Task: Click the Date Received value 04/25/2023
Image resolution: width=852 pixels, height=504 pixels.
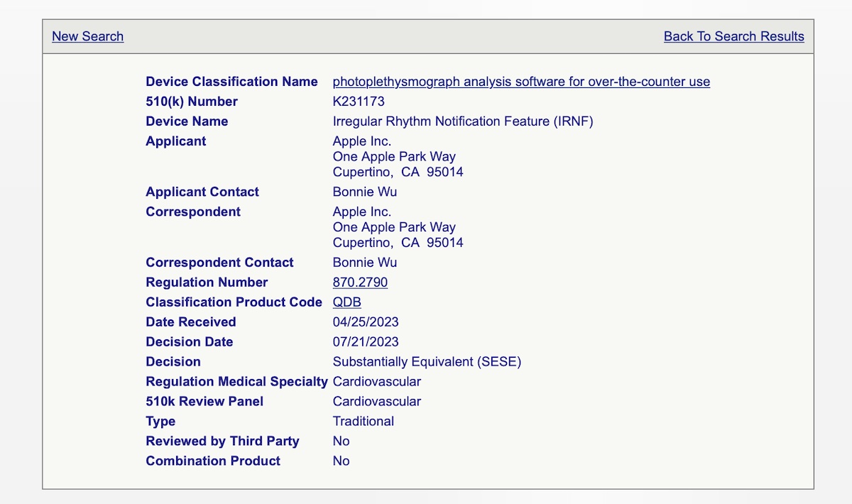Action: coord(366,322)
